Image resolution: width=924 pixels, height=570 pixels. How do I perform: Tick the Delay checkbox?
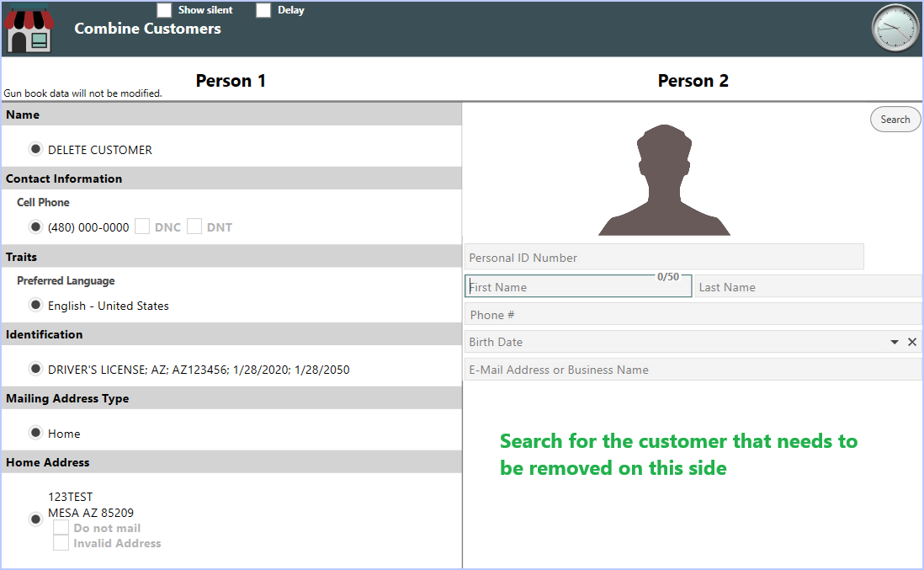(x=263, y=10)
